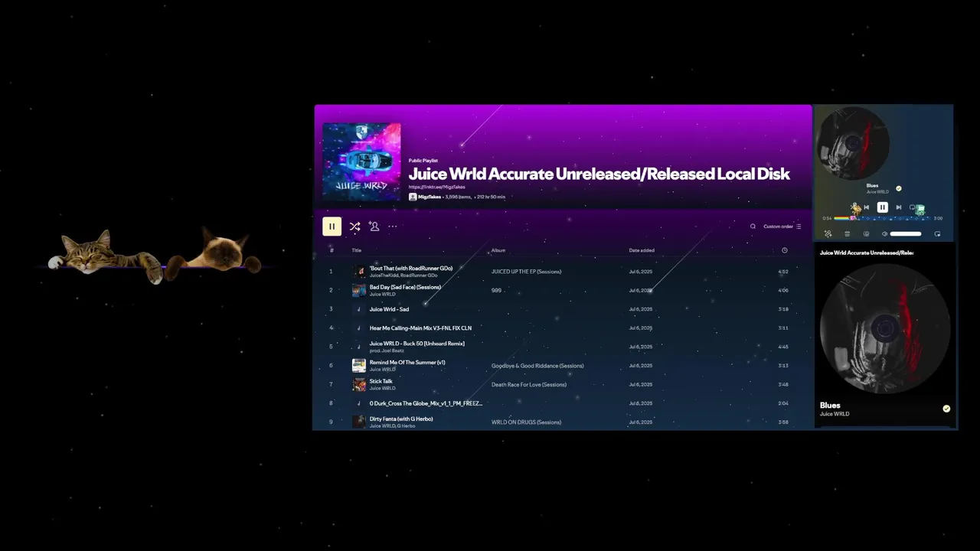Toggle now playing view icon
The height and width of the screenshot is (551, 980).
pos(866,234)
